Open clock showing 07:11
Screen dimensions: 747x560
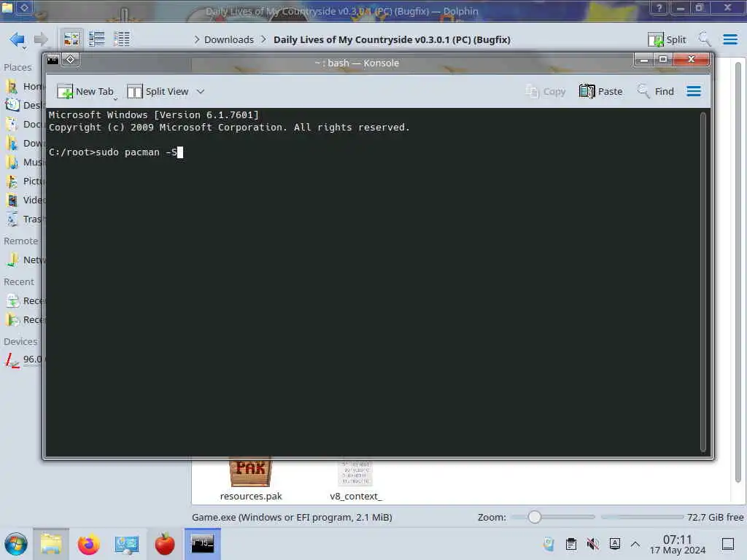point(678,545)
